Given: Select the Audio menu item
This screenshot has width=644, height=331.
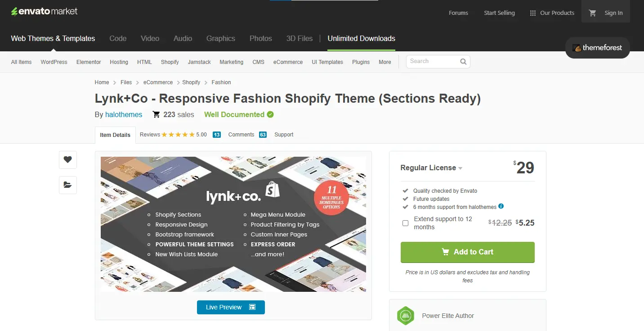Looking at the screenshot, I should [183, 38].
